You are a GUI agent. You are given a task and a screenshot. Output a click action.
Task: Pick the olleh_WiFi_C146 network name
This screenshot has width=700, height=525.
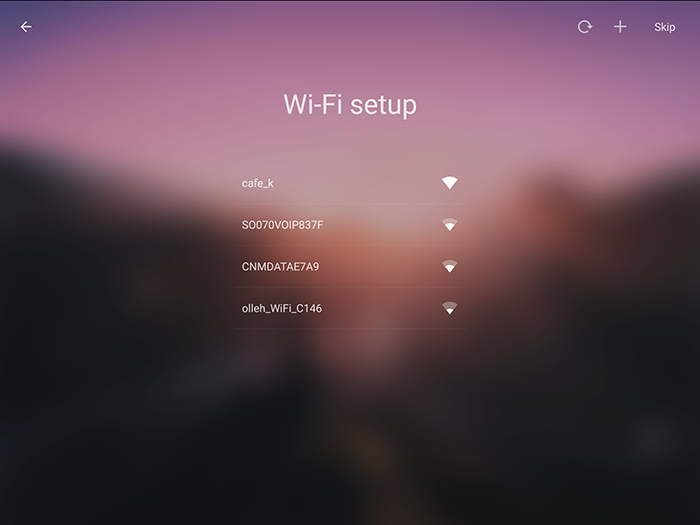tap(282, 308)
